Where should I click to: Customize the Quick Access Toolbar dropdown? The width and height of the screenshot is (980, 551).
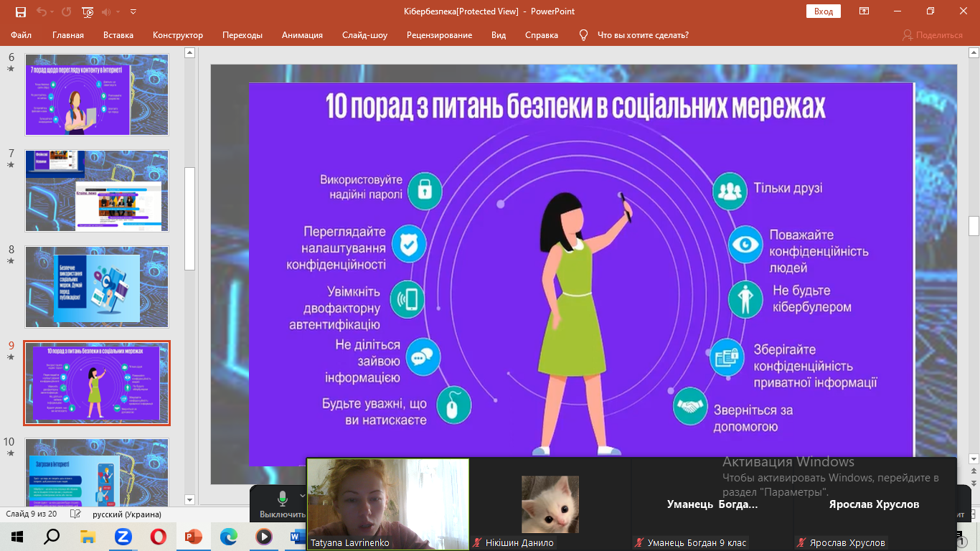point(134,11)
